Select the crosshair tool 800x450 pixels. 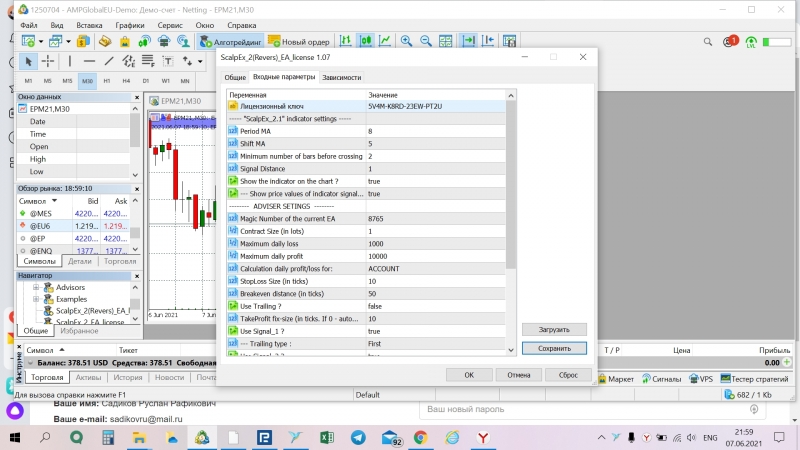tap(48, 62)
